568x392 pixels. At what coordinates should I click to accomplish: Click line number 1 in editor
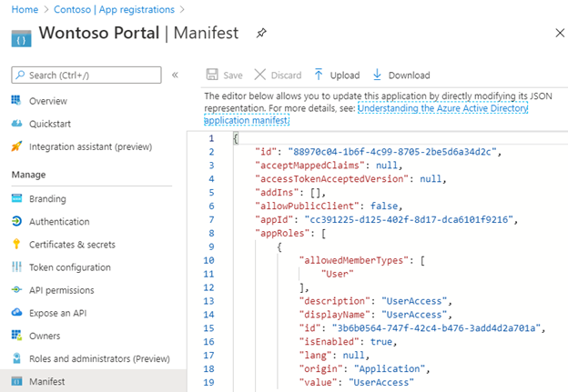click(211, 138)
